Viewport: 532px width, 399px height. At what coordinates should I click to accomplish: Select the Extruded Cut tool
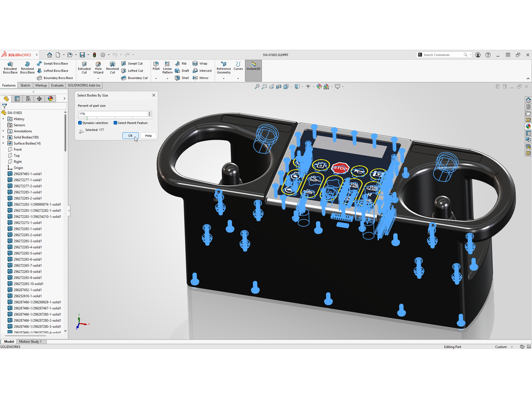click(84, 68)
